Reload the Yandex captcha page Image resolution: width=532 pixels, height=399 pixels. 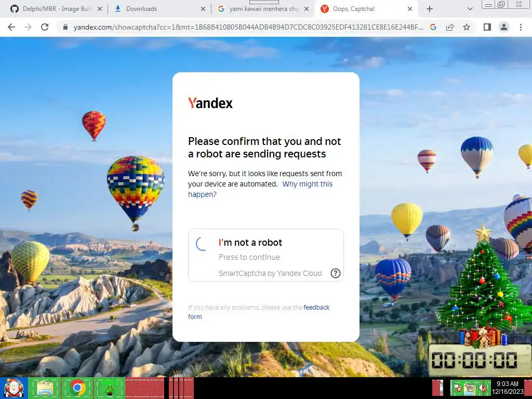click(x=45, y=27)
